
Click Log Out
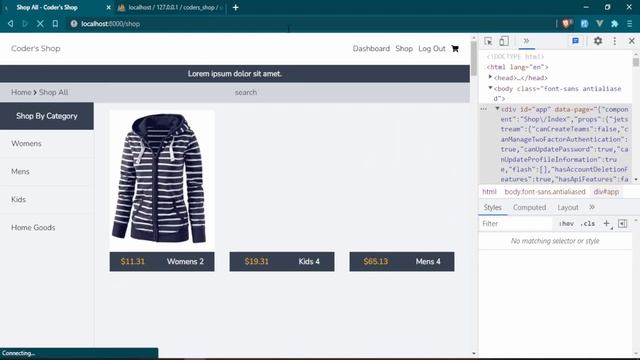431,49
